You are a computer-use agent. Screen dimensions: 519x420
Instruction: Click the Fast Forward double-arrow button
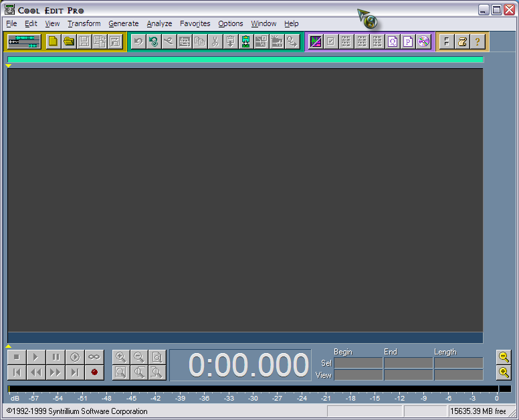point(56,373)
